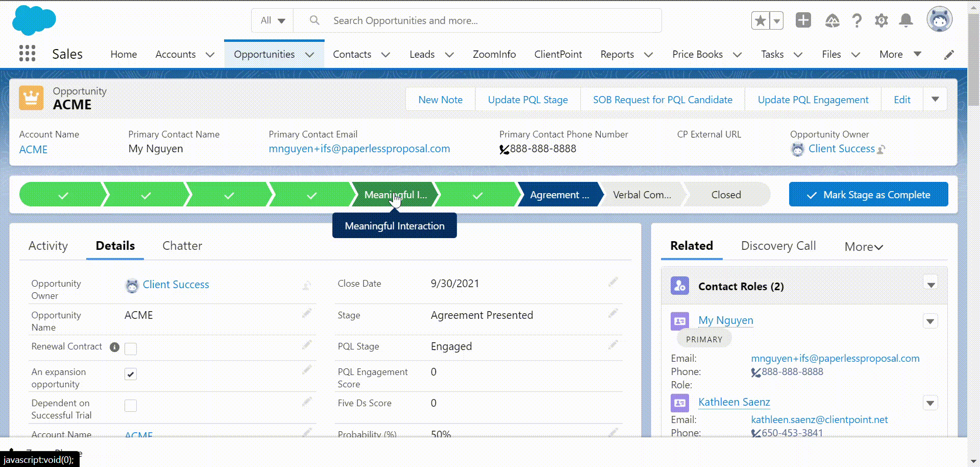Open the App Launcher grid
980x467 pixels.
(27, 53)
